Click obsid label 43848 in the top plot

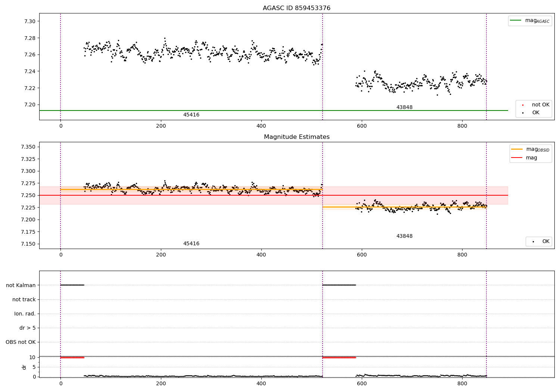(x=404, y=108)
